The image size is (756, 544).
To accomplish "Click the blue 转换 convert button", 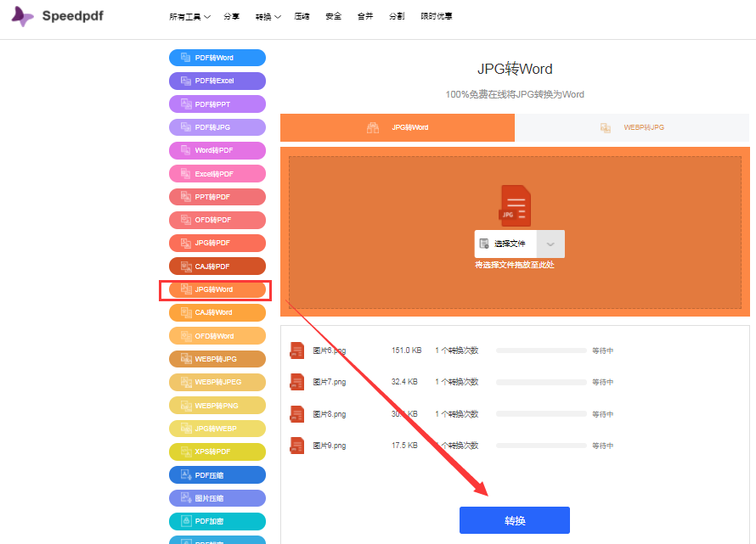I will [x=515, y=520].
